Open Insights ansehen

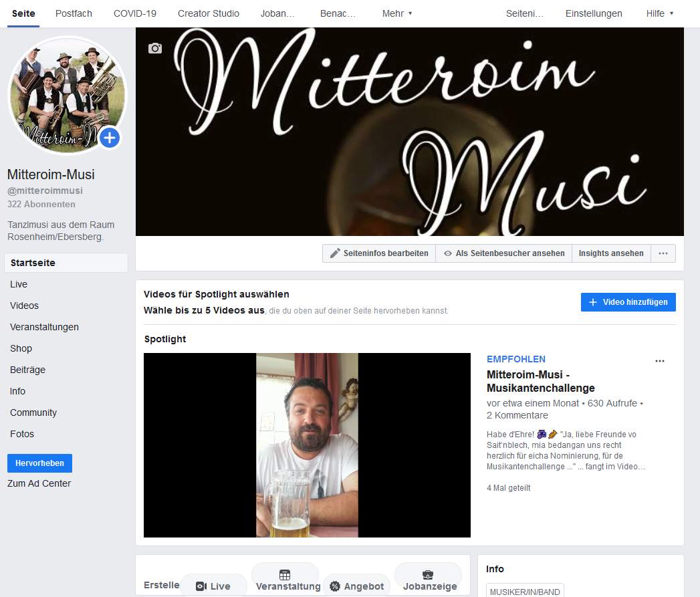click(x=611, y=253)
